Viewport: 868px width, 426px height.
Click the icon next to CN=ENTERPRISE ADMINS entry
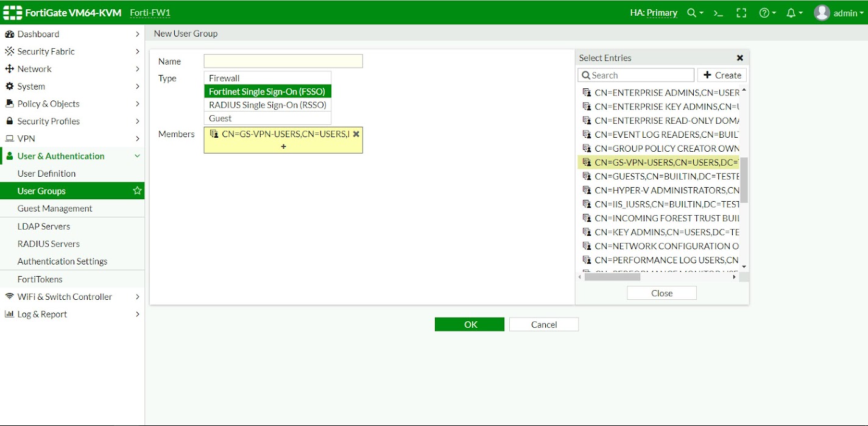[587, 93]
